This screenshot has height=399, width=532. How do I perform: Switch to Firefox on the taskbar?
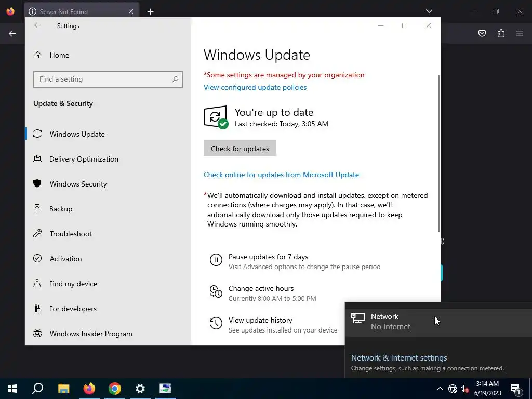click(x=89, y=389)
